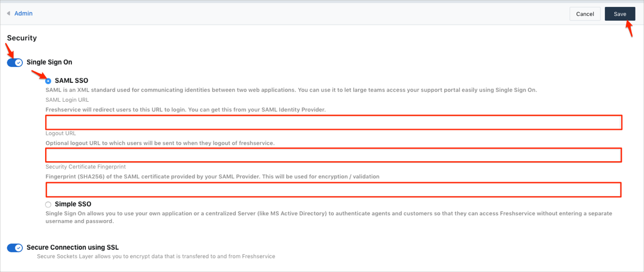
Task: Click the Secure Connection using SSL label
Action: point(73,247)
